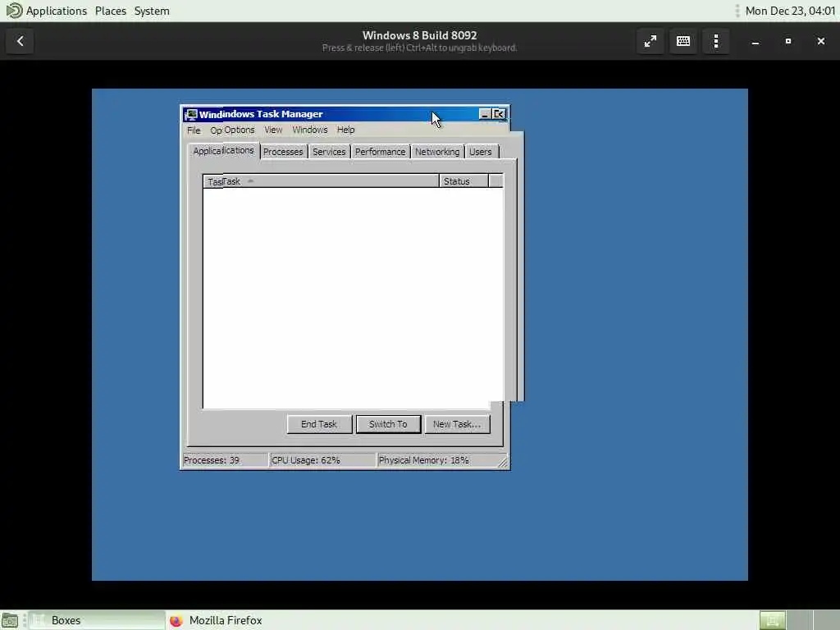Click the Status column header

[463, 181]
